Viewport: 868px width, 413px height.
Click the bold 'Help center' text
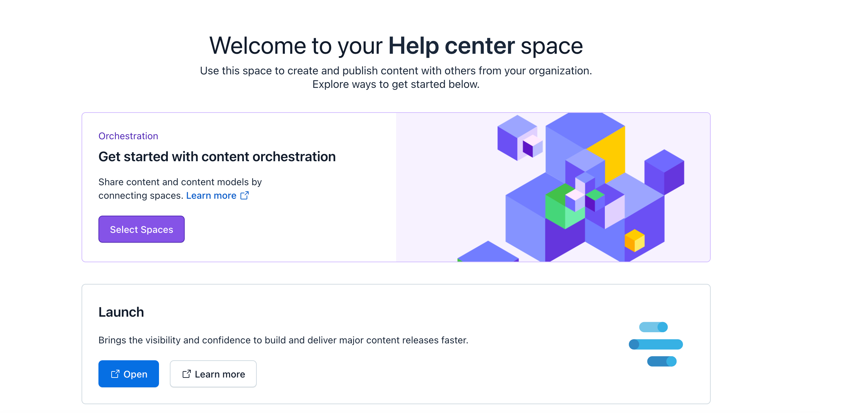451,46
